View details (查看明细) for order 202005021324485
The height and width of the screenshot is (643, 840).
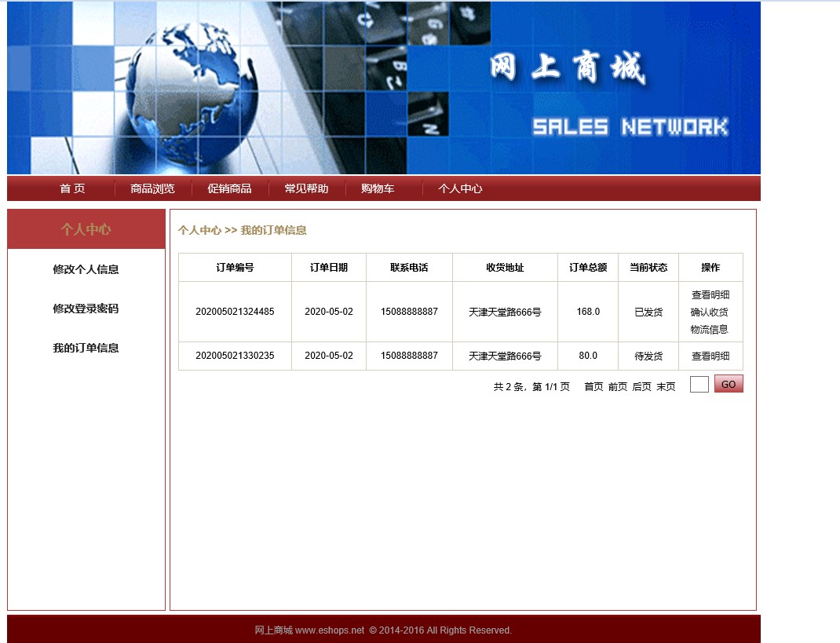click(x=710, y=295)
